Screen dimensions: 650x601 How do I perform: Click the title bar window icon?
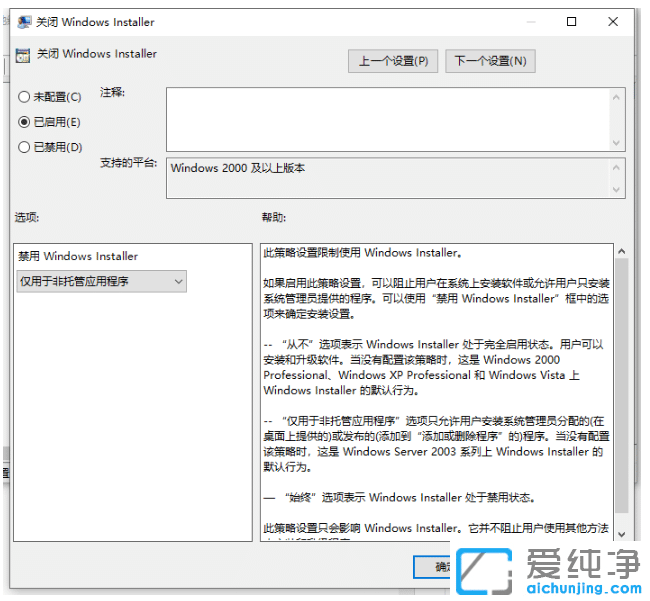point(24,22)
